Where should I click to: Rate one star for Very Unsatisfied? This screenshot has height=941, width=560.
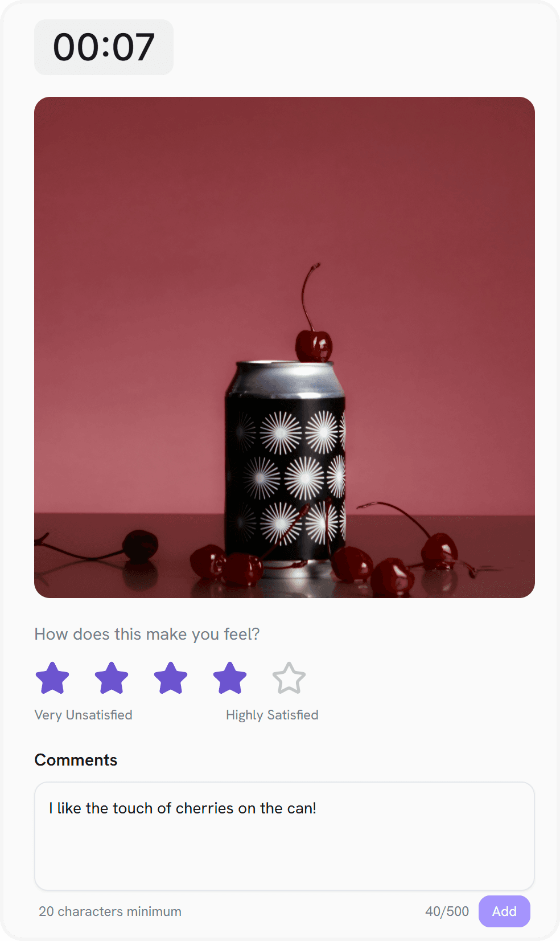coord(52,678)
